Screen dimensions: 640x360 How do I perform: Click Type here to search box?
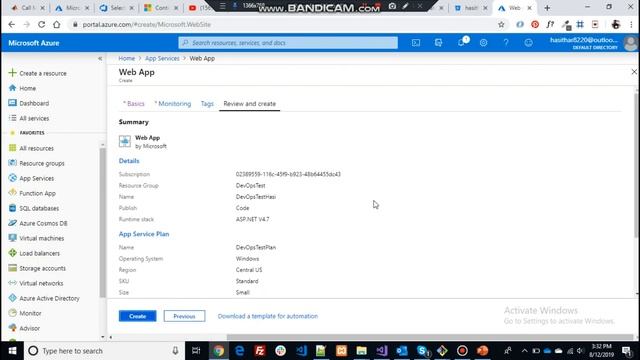coord(104,351)
